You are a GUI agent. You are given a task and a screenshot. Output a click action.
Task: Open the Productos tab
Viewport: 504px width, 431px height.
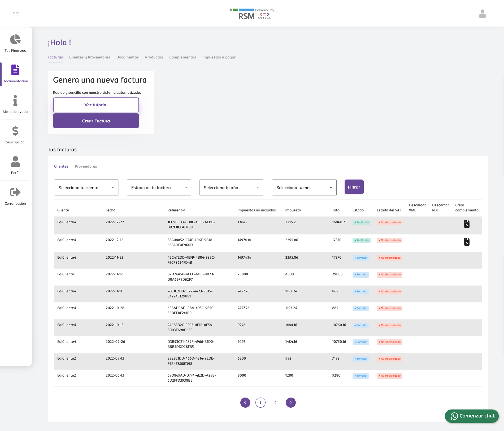154,57
